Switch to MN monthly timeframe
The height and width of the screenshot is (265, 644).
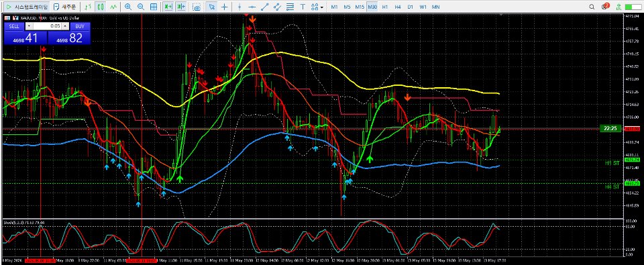coord(436,7)
